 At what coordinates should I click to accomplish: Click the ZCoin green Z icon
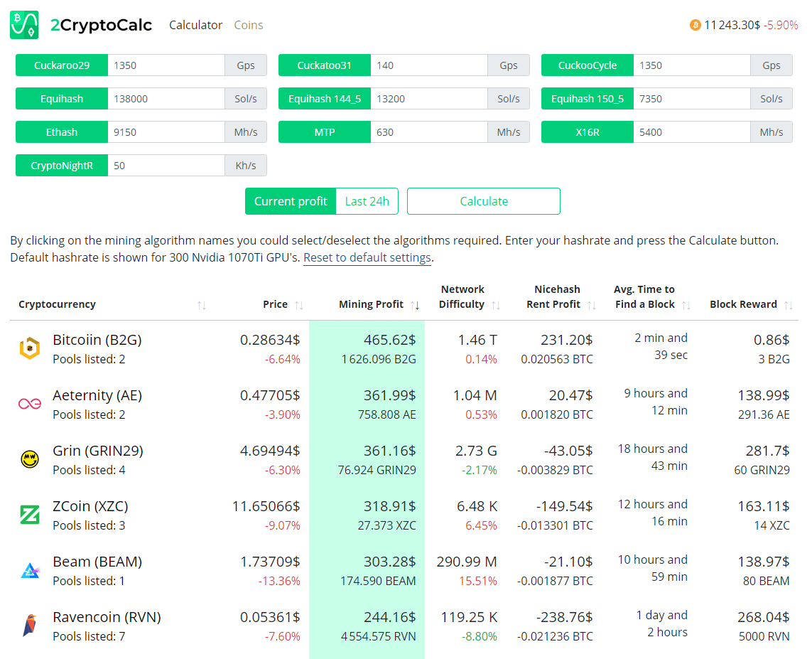(x=29, y=515)
